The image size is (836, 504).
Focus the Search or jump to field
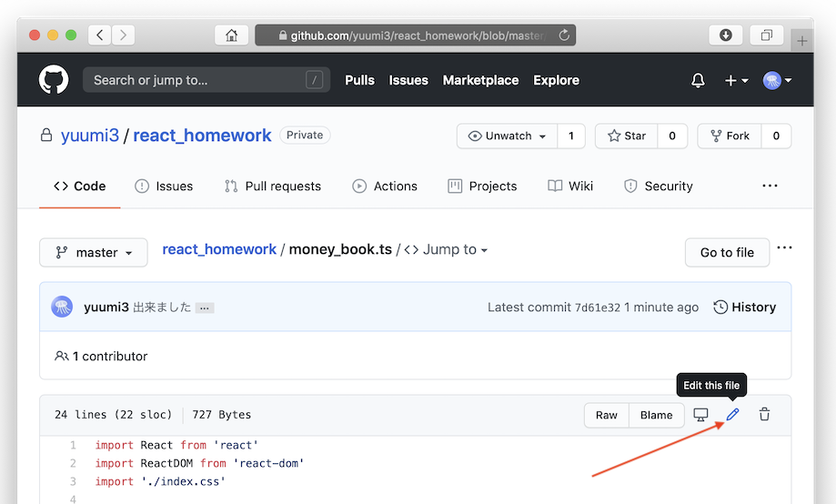click(206, 80)
